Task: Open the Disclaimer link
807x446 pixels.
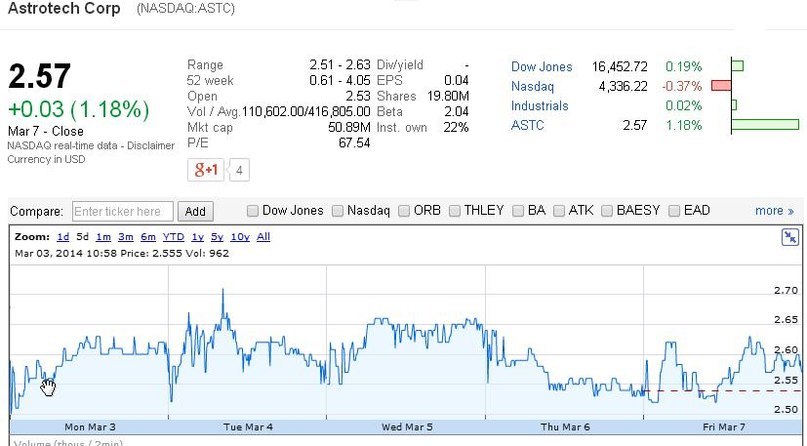Action: (151, 146)
